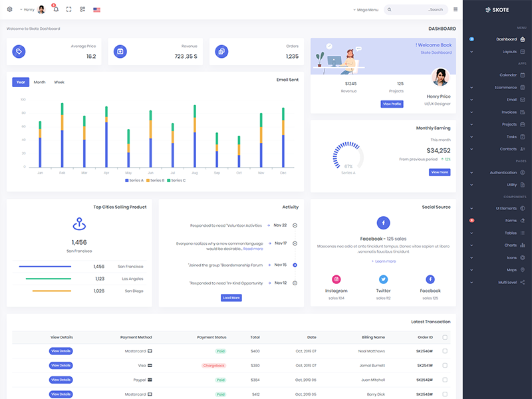Open Calendar from the sidebar
532x399 pixels.
click(x=509, y=75)
